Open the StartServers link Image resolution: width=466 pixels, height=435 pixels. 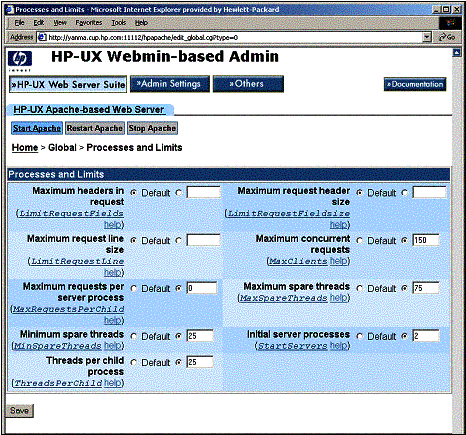point(293,346)
